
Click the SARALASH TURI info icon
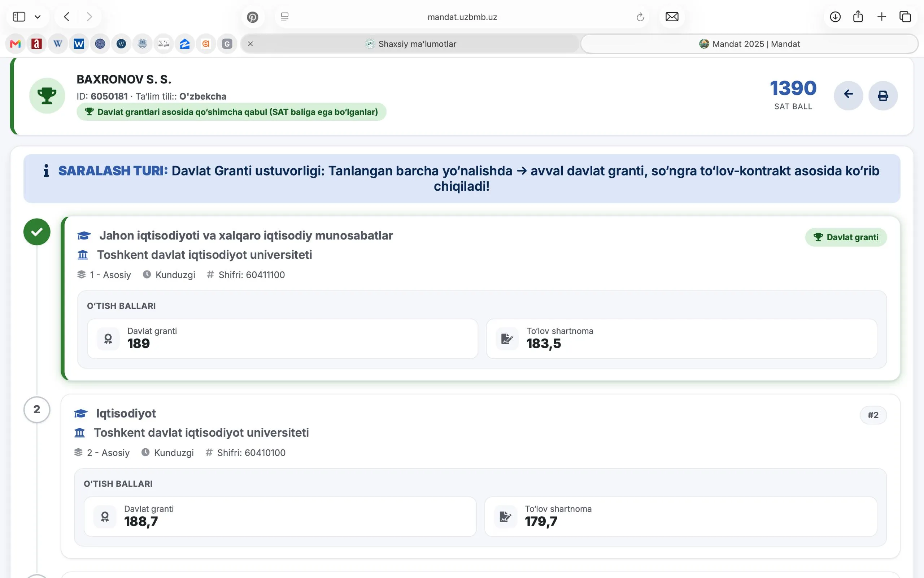[x=46, y=171]
